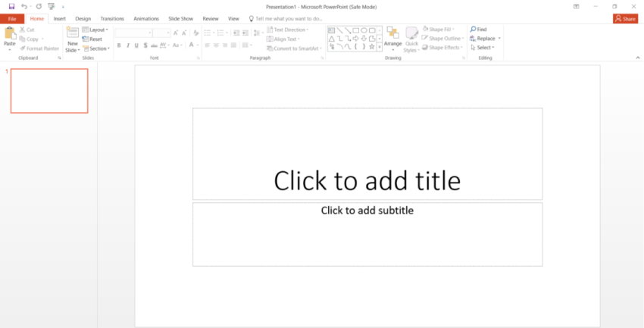Viewport: 644px width, 328px height.
Task: Click the numbered list icon
Action: (x=222, y=33)
